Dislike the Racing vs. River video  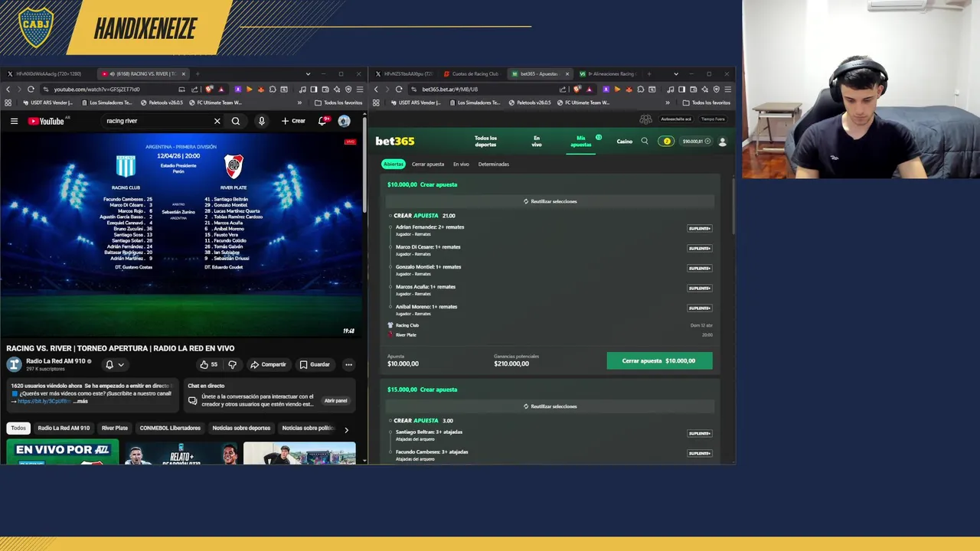click(x=232, y=364)
